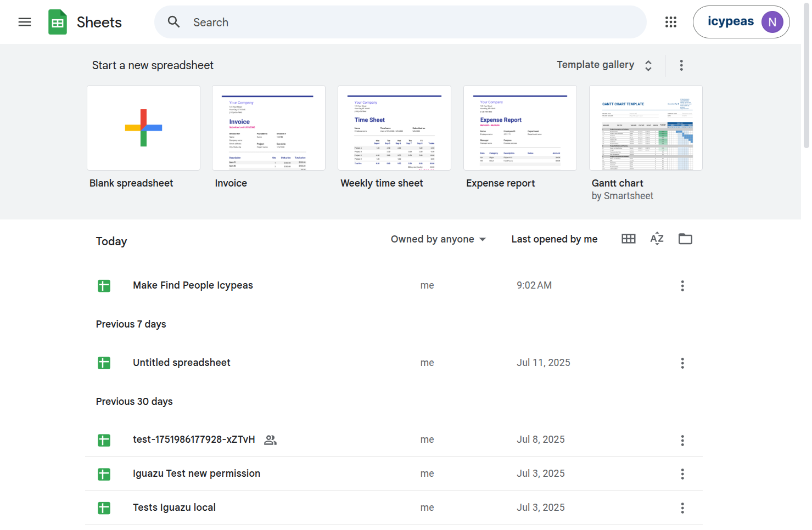Click the Previous 30 days heading

point(135,402)
